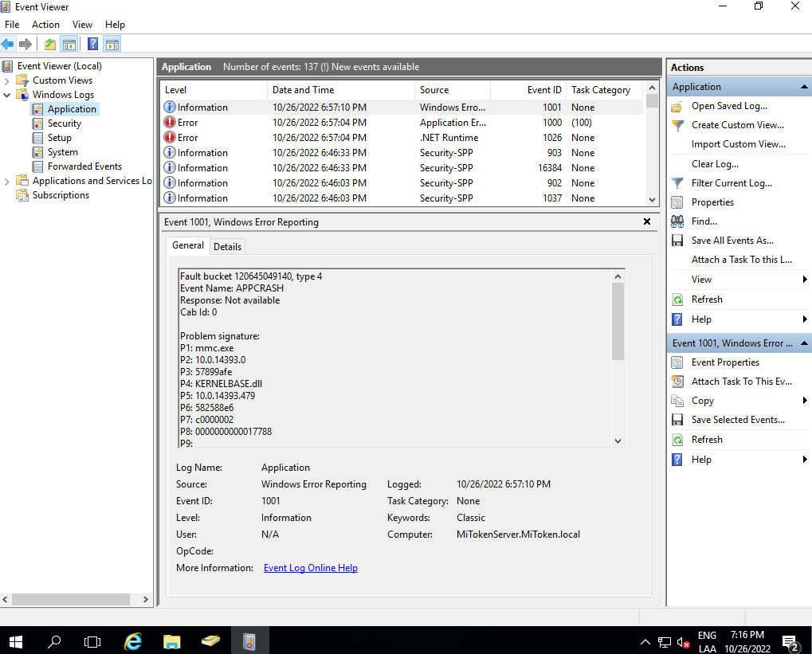The image size is (812, 654).
Task: Open the Setup log
Action: click(x=59, y=138)
